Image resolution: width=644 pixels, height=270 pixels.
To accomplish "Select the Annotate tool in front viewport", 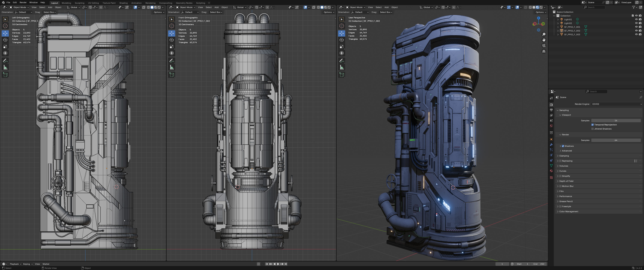I will click(171, 61).
